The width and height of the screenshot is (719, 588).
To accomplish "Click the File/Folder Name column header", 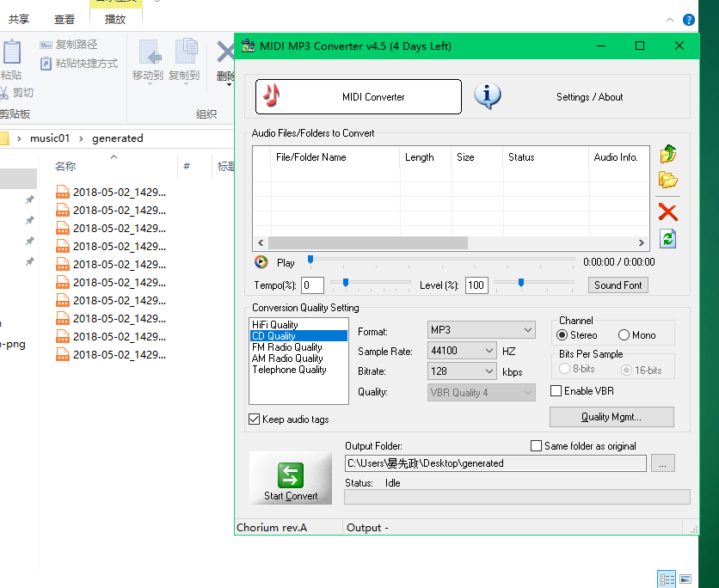I will pos(335,157).
